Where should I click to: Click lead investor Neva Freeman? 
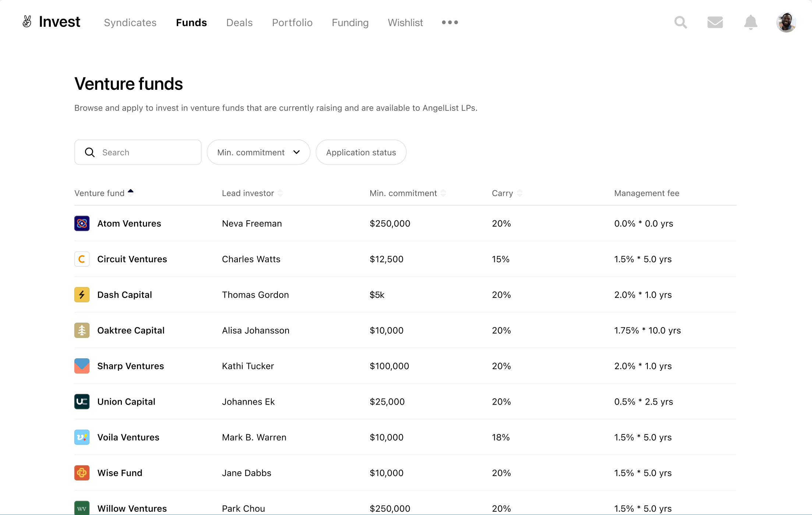click(252, 223)
